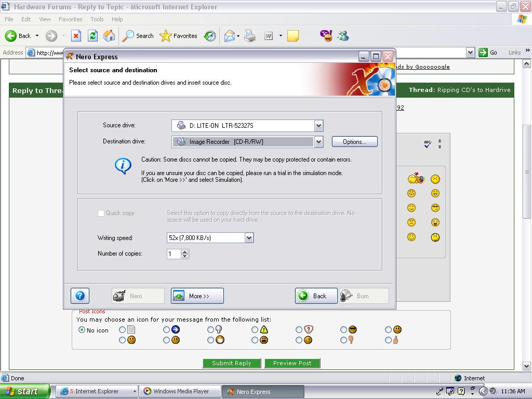Increase the message box size arrow
Viewport: 532px width, 399px height.
coord(440,147)
